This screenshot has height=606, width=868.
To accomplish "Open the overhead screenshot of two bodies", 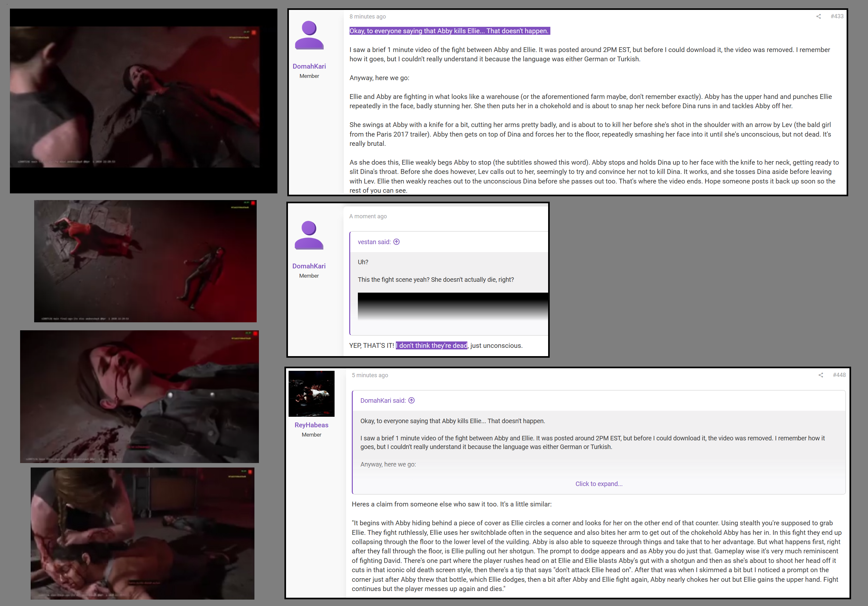I will click(145, 261).
